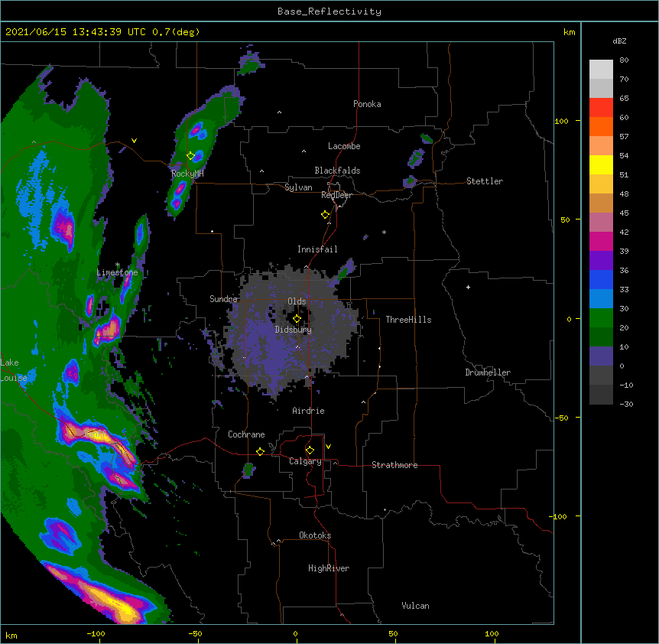Pick the light grey 70-80 dBZ legend swatch
The height and width of the screenshot is (644, 659).
(601, 70)
